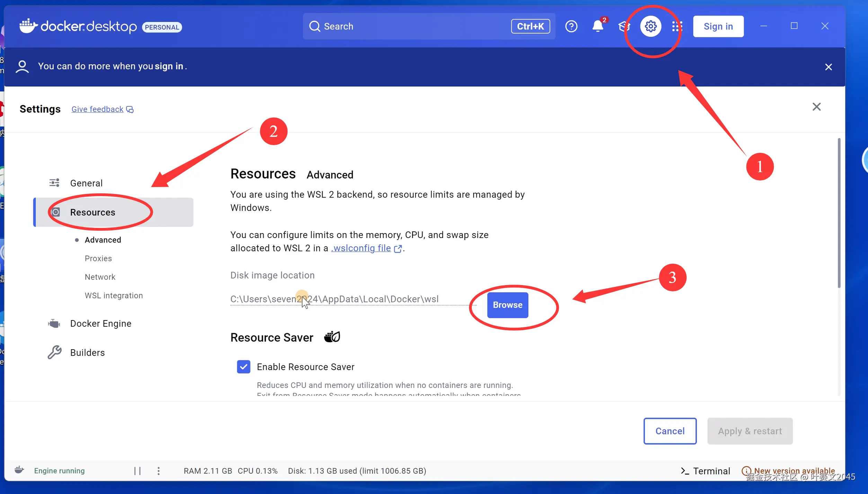Open the Learning center graduation cap icon
This screenshot has height=494, width=868.
(x=624, y=26)
